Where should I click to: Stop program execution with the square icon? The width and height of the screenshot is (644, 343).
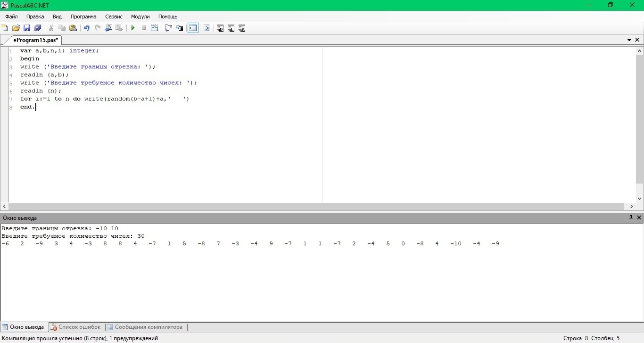point(144,28)
